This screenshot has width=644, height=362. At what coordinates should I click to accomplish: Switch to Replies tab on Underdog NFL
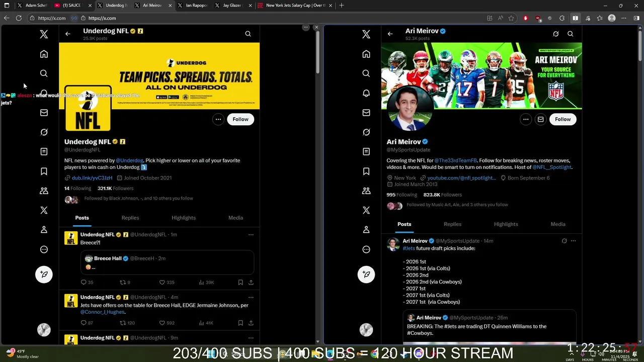130,218
